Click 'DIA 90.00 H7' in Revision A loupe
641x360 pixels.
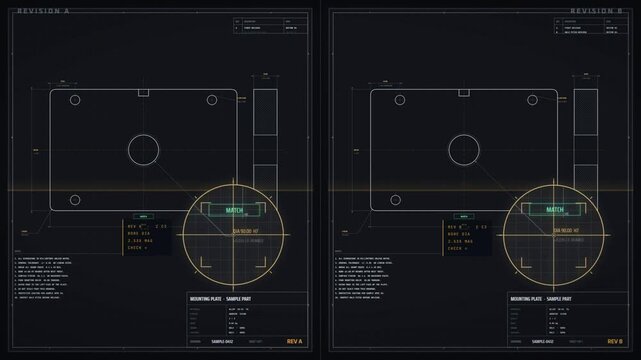[246, 231]
